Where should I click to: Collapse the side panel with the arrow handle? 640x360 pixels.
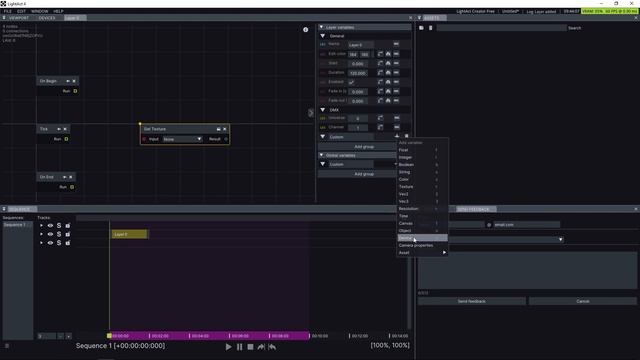tap(311, 113)
